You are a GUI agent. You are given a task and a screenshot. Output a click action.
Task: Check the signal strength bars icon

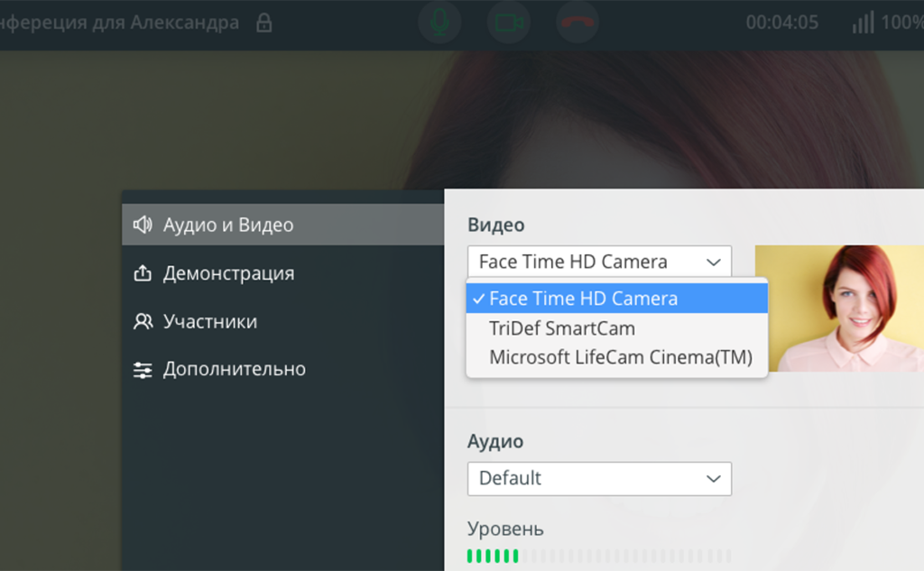(x=863, y=23)
